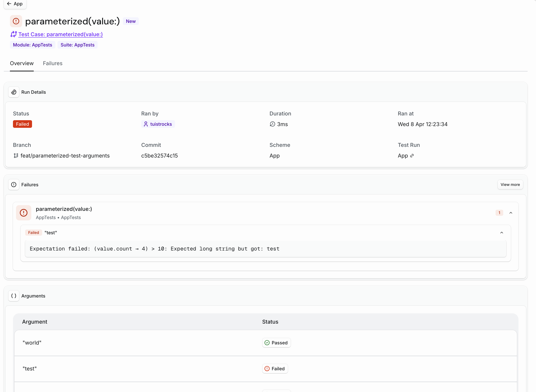Click the tuistrocks user link

(161, 124)
